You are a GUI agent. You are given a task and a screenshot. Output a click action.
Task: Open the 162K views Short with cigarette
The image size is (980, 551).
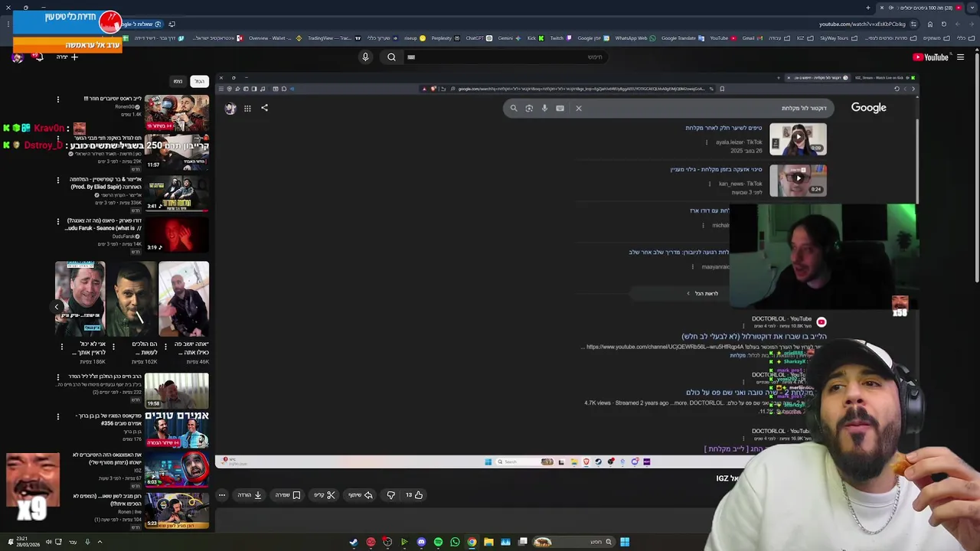(132, 299)
